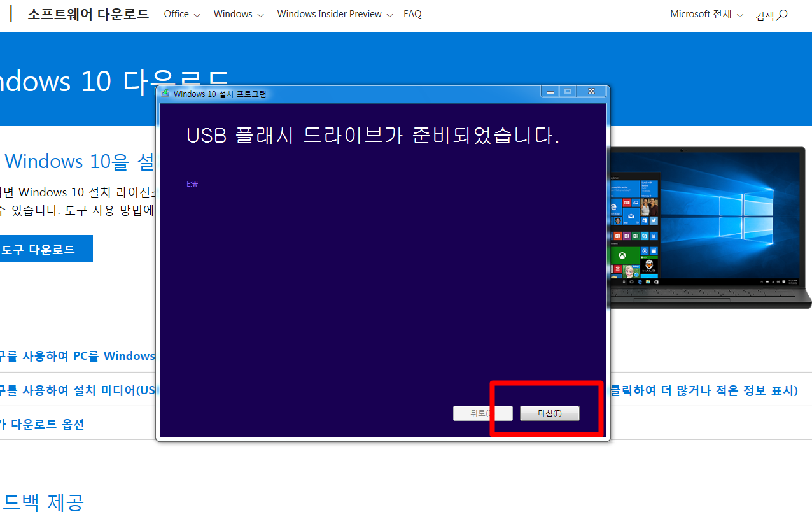Screen dimensions: 812x512
Task: Click the Windows 10 setup title icon
Action: pos(166,94)
